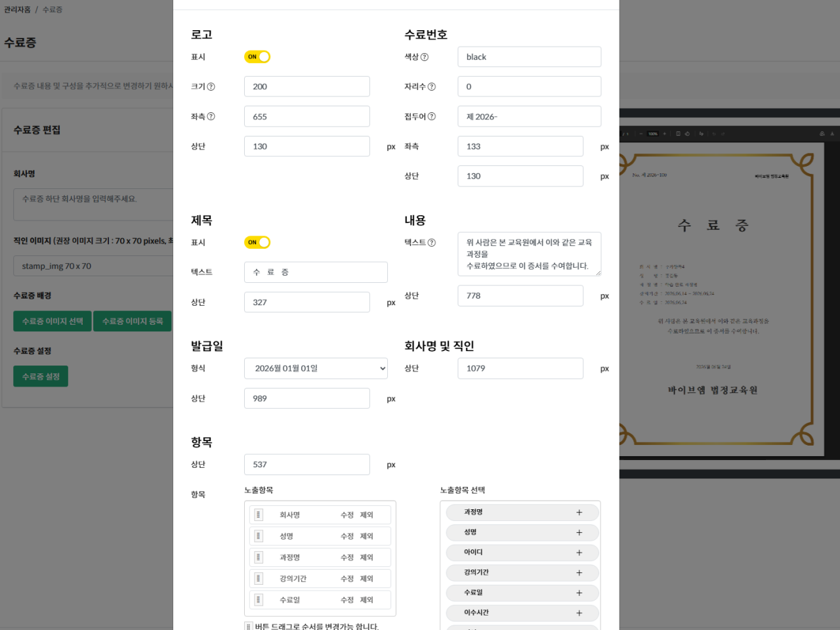Screen dimensions: 840x630
Task: Click the 제목 텍스트 field with 수 료 증
Action: point(316,272)
